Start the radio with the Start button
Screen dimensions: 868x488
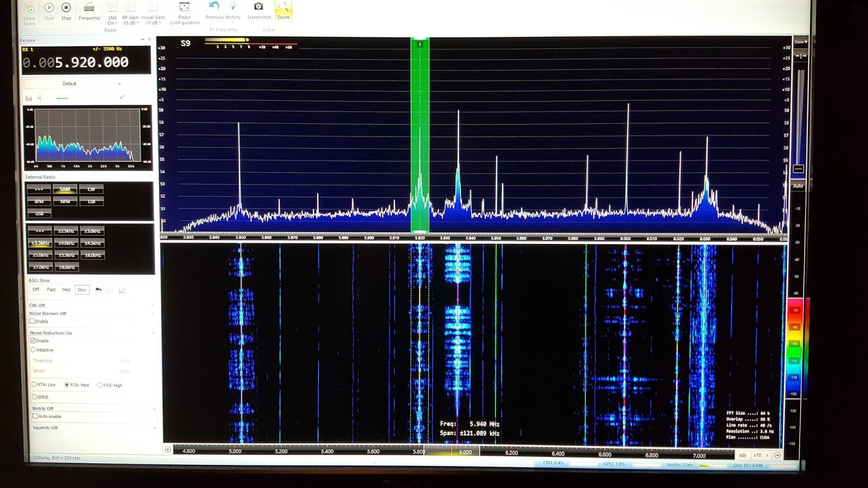click(49, 12)
